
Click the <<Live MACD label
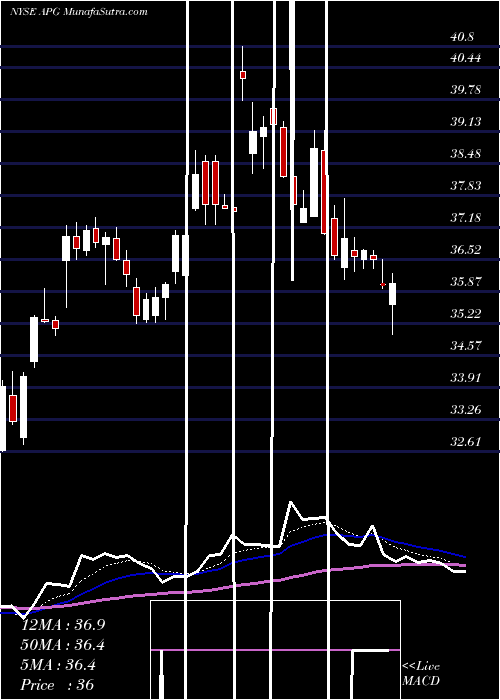point(421,674)
